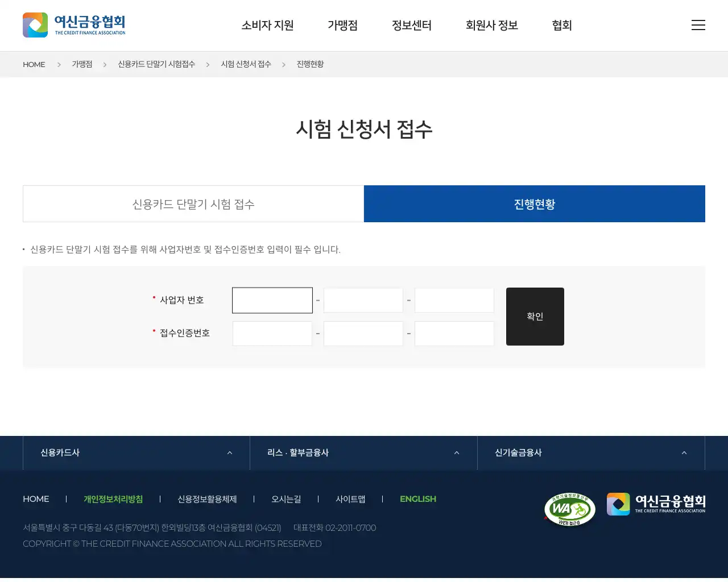This screenshot has height=582, width=728.
Task: Click 가맹점 in the breadcrumb
Action: point(82,64)
